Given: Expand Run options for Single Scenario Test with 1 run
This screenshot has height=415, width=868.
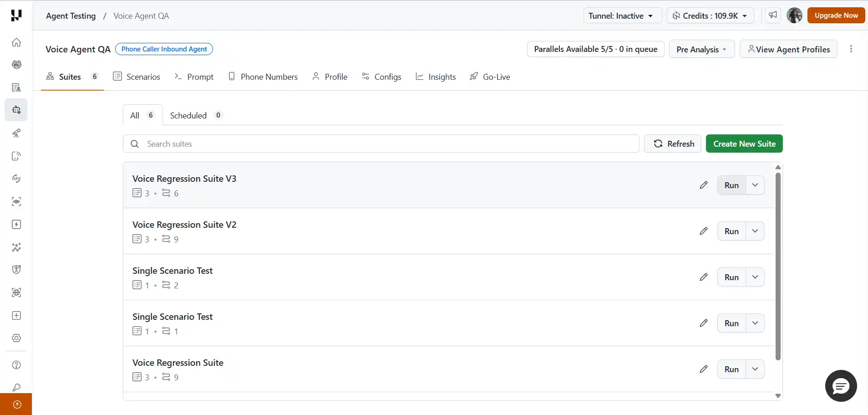Looking at the screenshot, I should (755, 323).
